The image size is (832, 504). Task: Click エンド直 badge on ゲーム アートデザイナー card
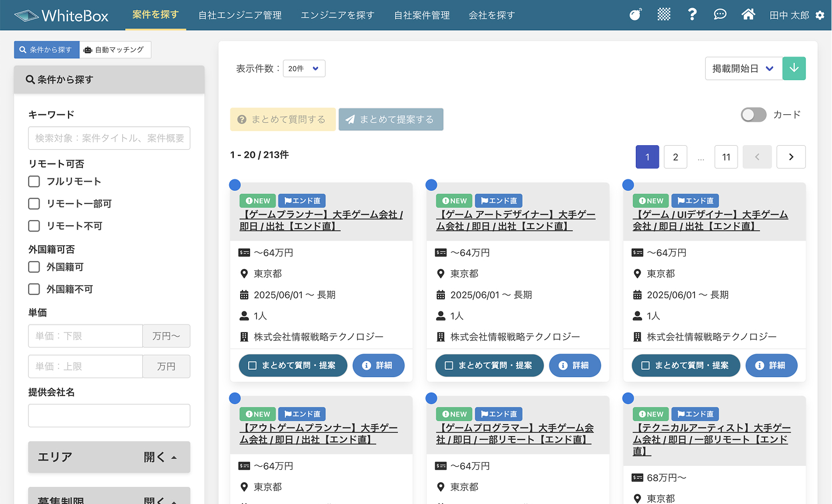click(499, 201)
